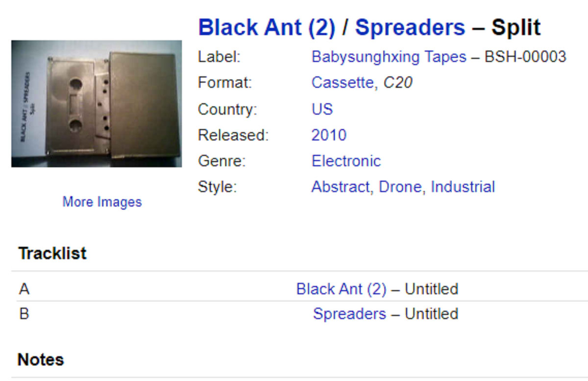The height and width of the screenshot is (381, 588).
Task: Select the Cassette format link
Action: point(342,83)
